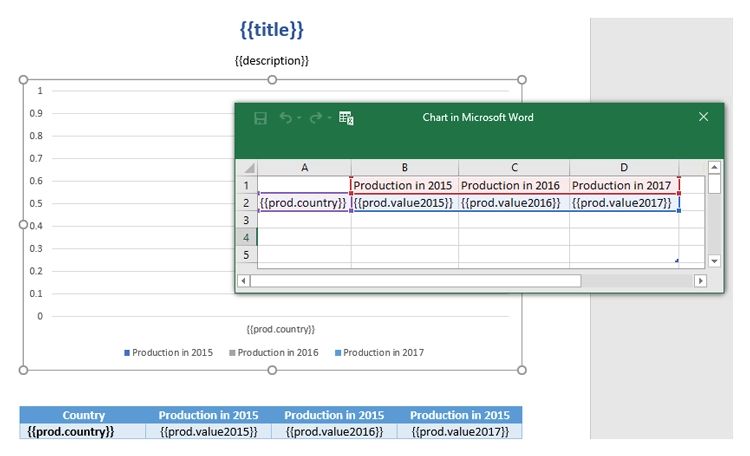Screen dimensions: 750x456
Task: Click the chart's top-left resize handle
Action: [x=23, y=80]
